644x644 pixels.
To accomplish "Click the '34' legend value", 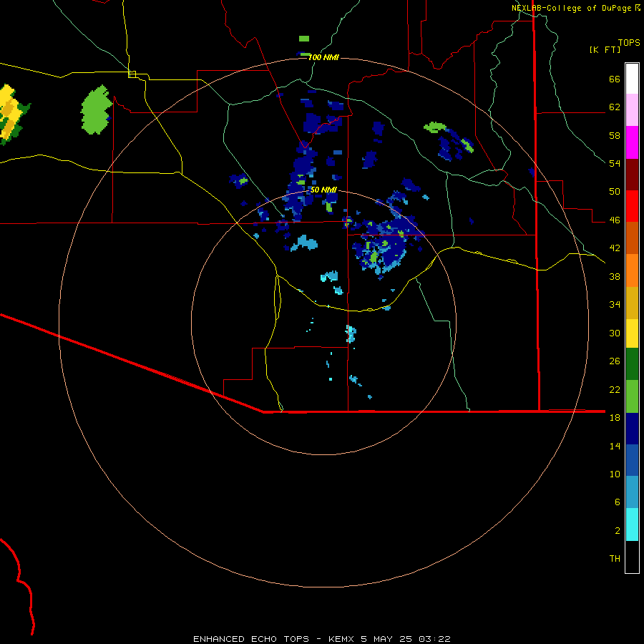I will pyautogui.click(x=615, y=304).
